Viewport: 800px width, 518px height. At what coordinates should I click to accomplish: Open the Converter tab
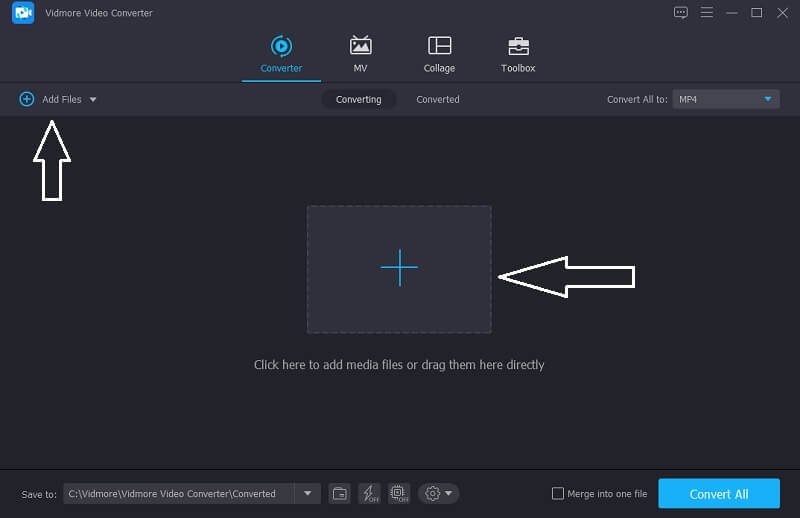pos(281,54)
